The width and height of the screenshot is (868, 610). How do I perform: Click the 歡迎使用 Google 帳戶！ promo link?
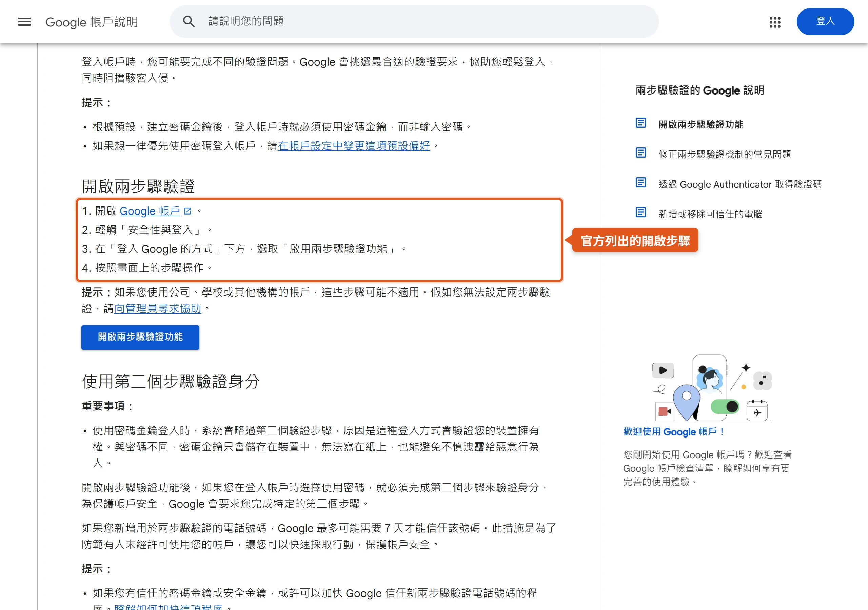(x=674, y=432)
